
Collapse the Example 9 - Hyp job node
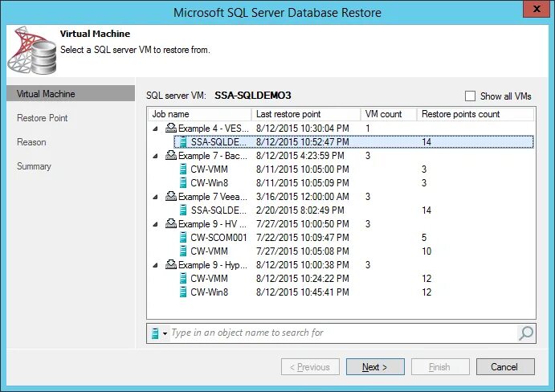155,265
